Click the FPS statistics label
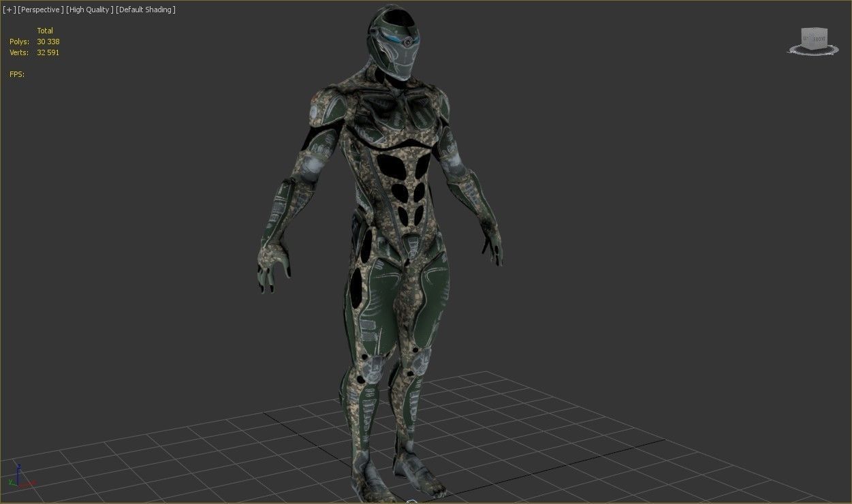This screenshot has width=852, height=504. coord(17,74)
